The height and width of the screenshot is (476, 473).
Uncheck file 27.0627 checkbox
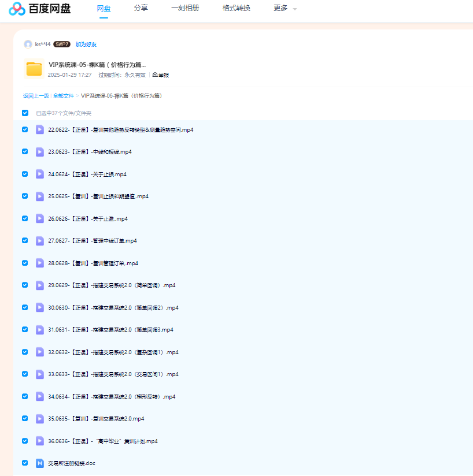coord(25,240)
